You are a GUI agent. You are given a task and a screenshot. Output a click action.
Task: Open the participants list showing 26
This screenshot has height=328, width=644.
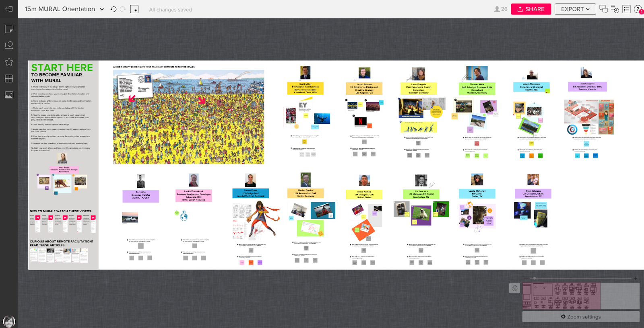click(x=501, y=9)
